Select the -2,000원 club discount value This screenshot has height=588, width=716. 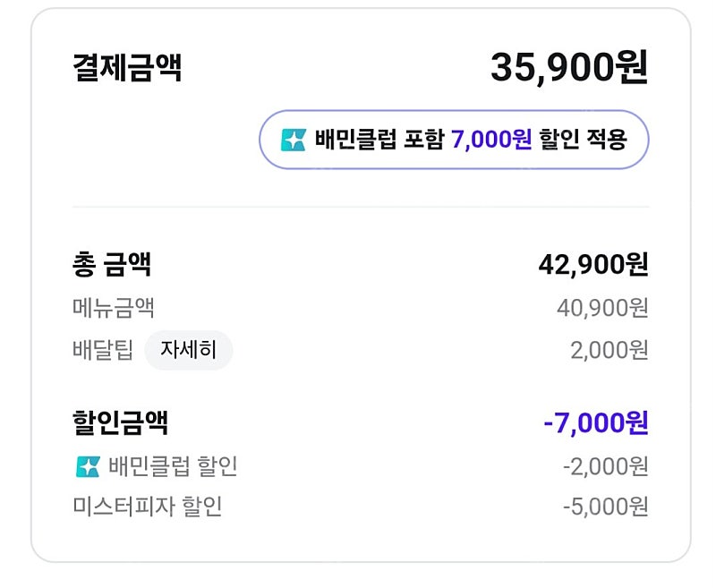coord(606,466)
